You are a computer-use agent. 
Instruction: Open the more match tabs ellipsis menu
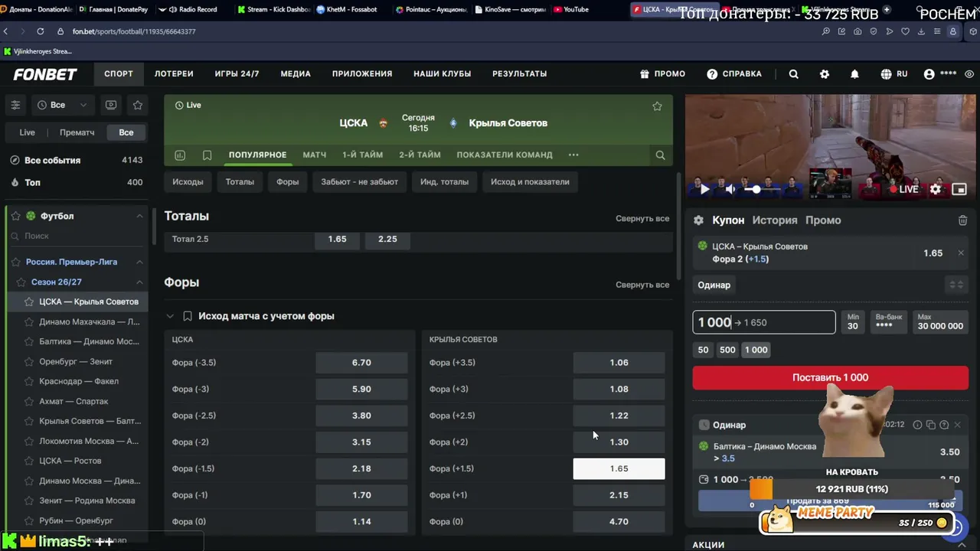pyautogui.click(x=573, y=155)
